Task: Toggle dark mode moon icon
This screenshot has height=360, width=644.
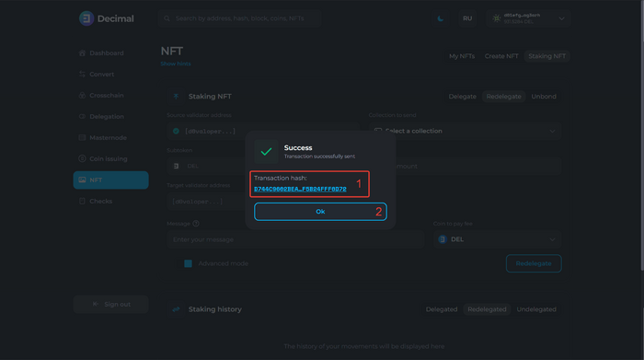Action: pyautogui.click(x=441, y=18)
